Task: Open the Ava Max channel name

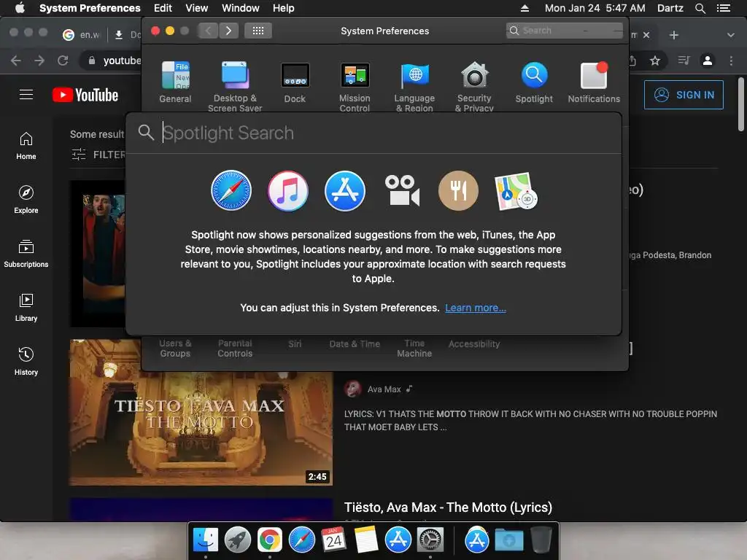Action: [x=384, y=389]
